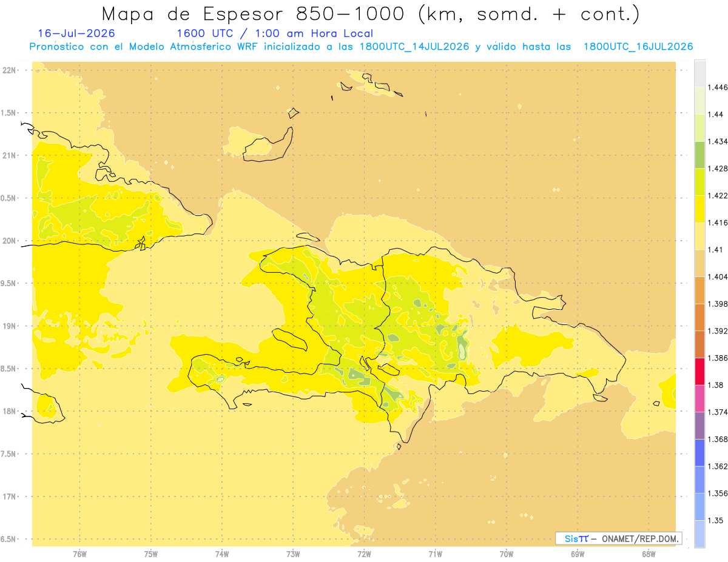Click the legend value 1.434
728x562 pixels.
point(718,141)
